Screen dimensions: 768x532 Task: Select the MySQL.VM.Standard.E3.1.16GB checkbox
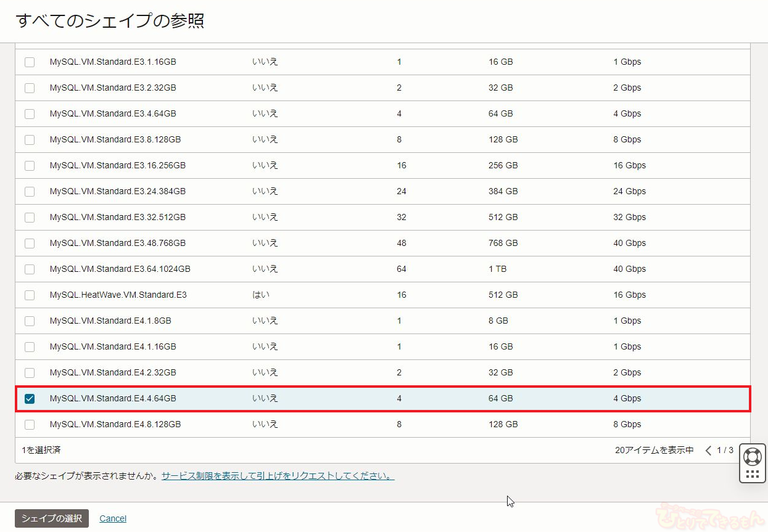pyautogui.click(x=30, y=62)
